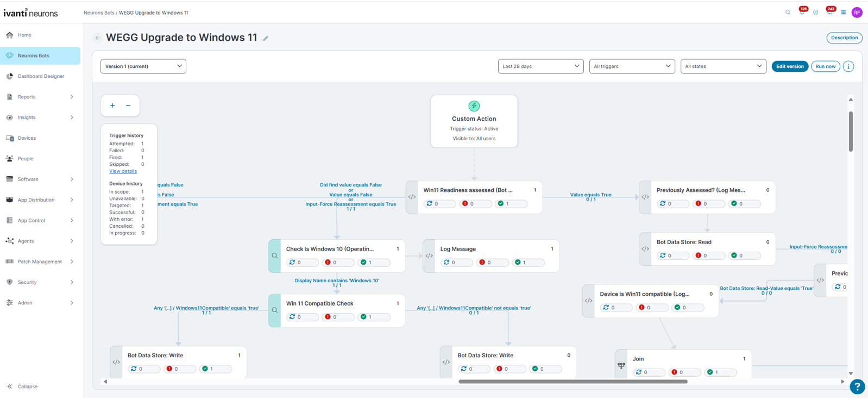Go to Devices in the sidebar
This screenshot has width=868, height=398.
(27, 138)
